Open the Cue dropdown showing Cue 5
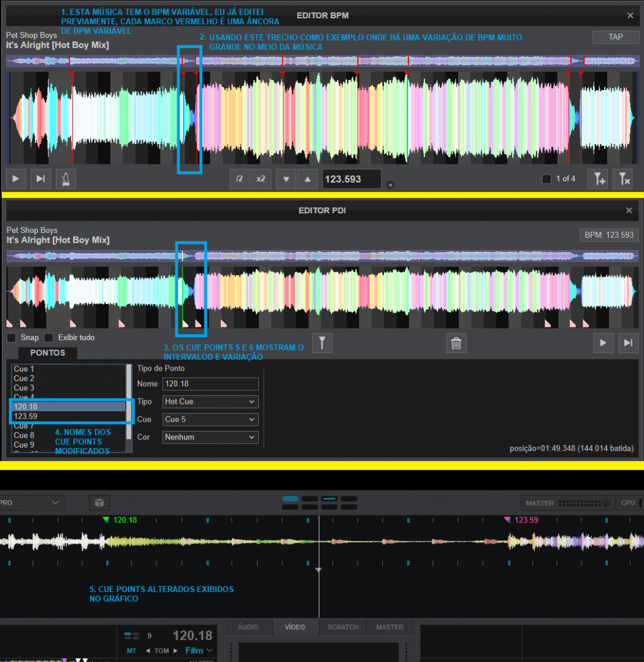Image resolution: width=644 pixels, height=662 pixels. 210,419
